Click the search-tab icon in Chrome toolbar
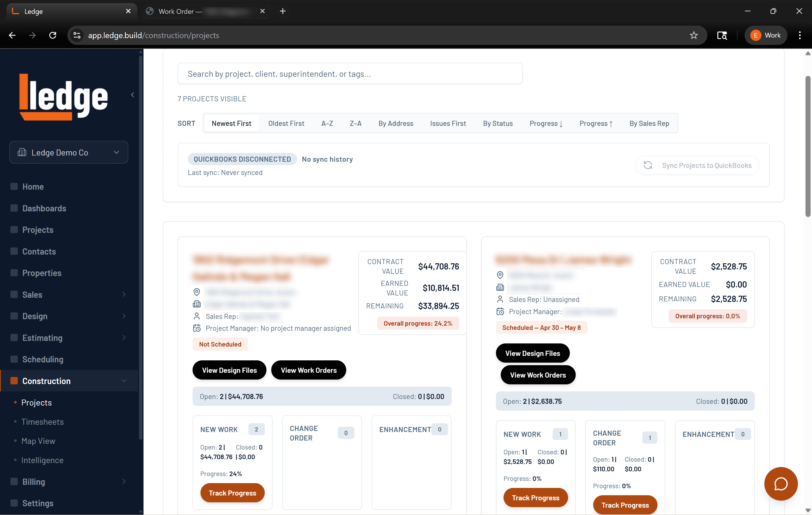Viewport: 812px width, 515px height. point(722,35)
